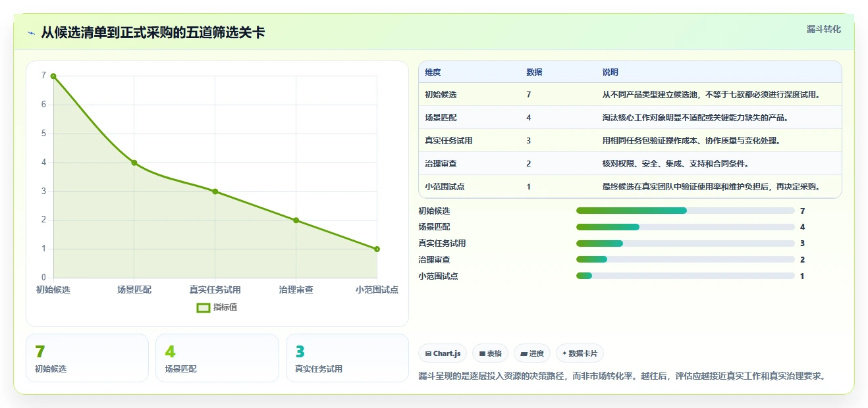Select the 表格 chip
Viewport: 868px width, 408px height.
click(490, 353)
